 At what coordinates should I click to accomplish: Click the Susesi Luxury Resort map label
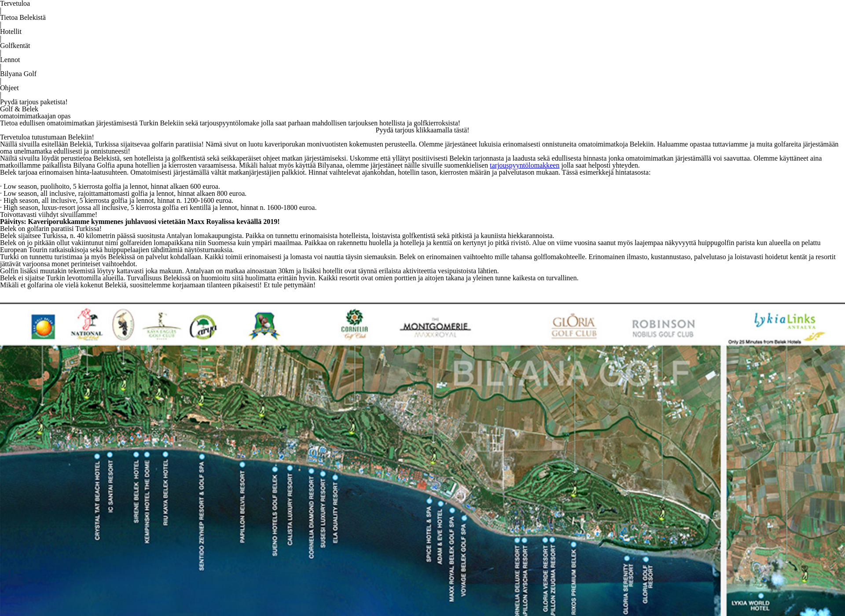(323, 513)
